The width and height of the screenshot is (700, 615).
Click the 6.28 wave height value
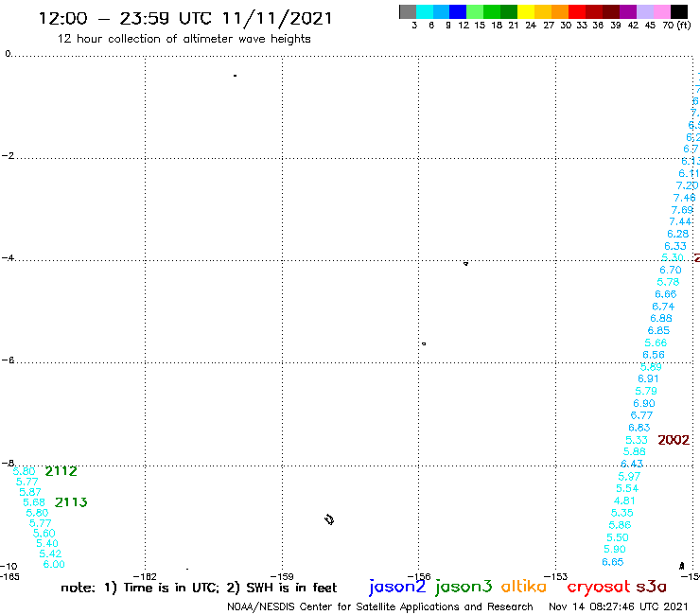[677, 234]
